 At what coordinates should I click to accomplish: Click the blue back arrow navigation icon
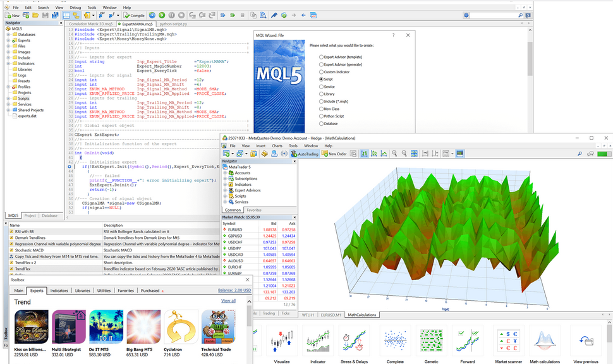coord(303,16)
